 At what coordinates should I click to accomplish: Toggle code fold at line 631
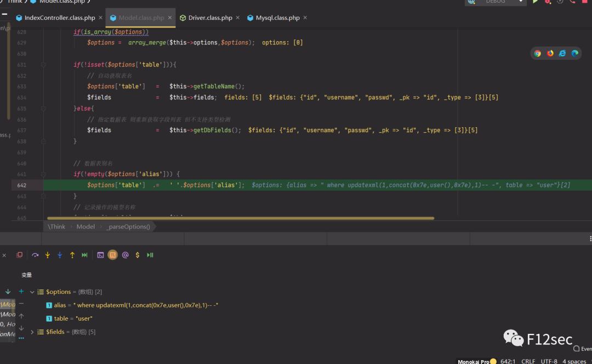click(x=43, y=65)
